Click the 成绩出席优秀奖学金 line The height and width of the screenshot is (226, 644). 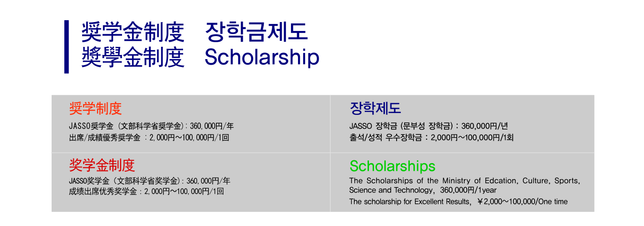click(x=146, y=191)
